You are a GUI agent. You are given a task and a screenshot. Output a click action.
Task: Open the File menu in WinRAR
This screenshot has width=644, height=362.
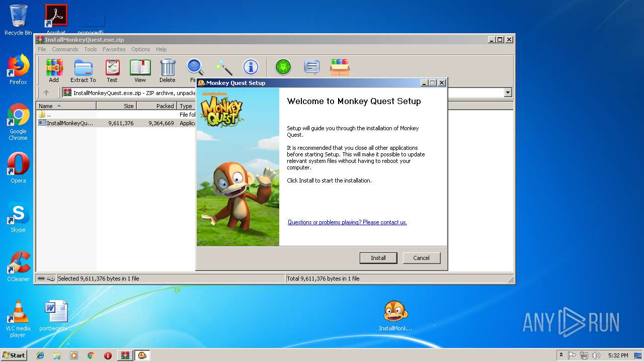pyautogui.click(x=42, y=49)
